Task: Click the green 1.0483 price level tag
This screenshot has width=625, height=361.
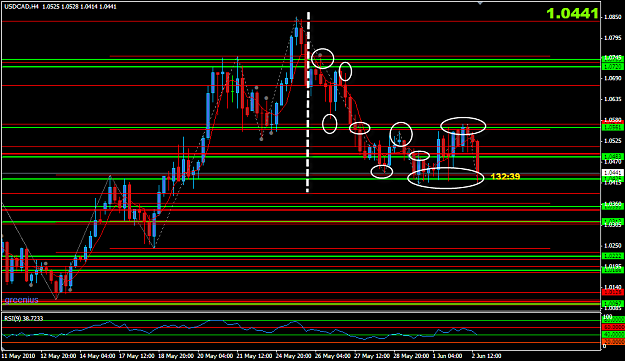Action: (x=613, y=156)
